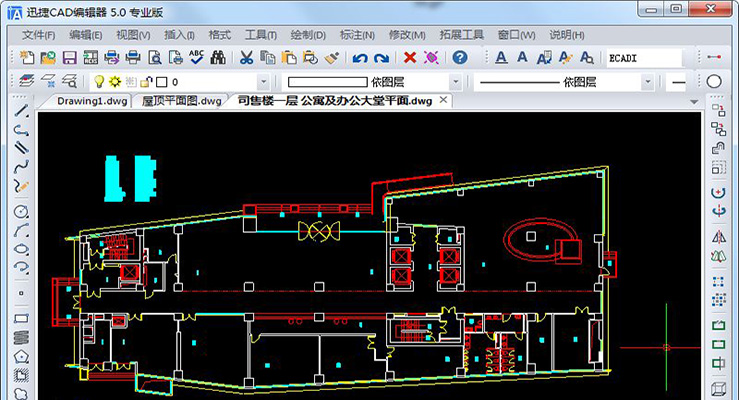Click the ECADI text style field
The width and height of the screenshot is (739, 400).
pyautogui.click(x=644, y=58)
